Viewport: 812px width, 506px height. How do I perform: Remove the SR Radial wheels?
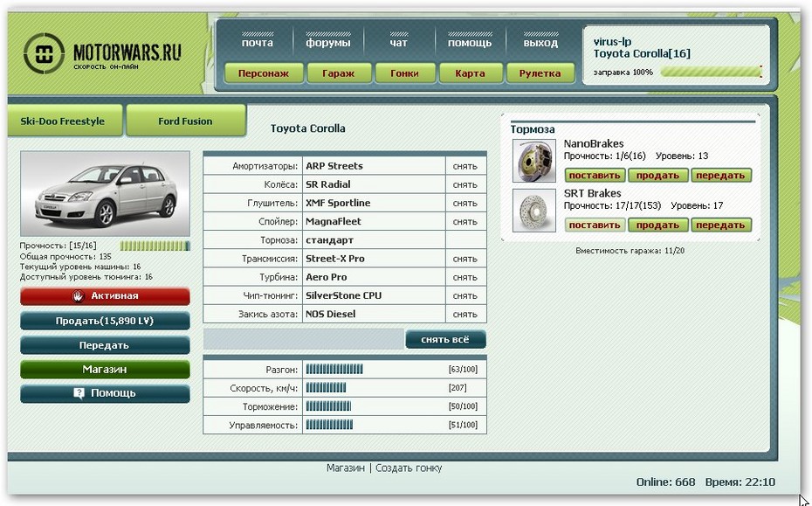coord(465,184)
